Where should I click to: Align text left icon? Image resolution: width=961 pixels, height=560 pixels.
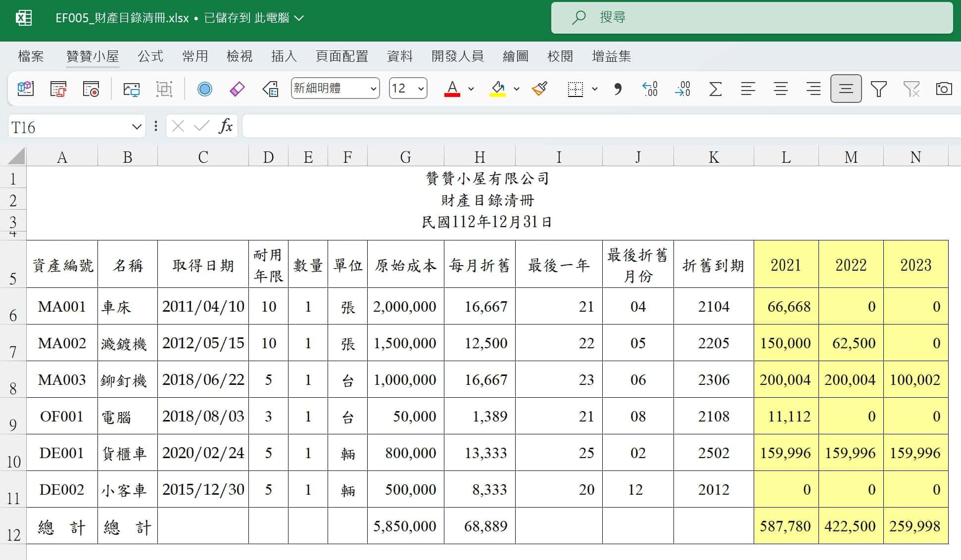[x=748, y=89]
